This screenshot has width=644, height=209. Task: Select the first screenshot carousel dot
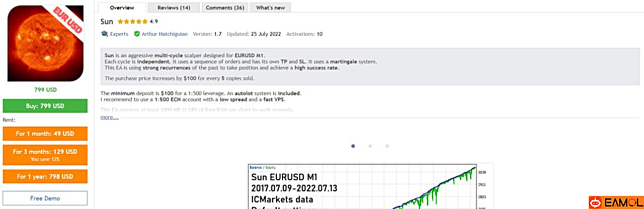pos(353,146)
